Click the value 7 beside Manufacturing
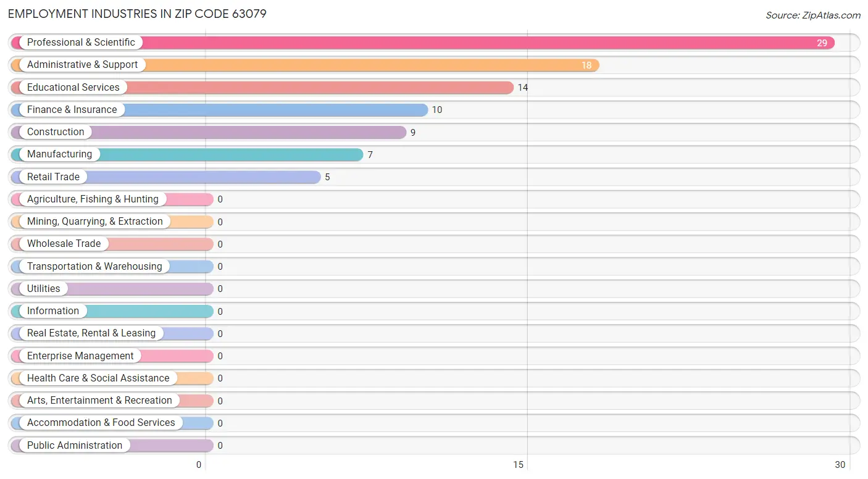The height and width of the screenshot is (479, 868). pos(370,155)
